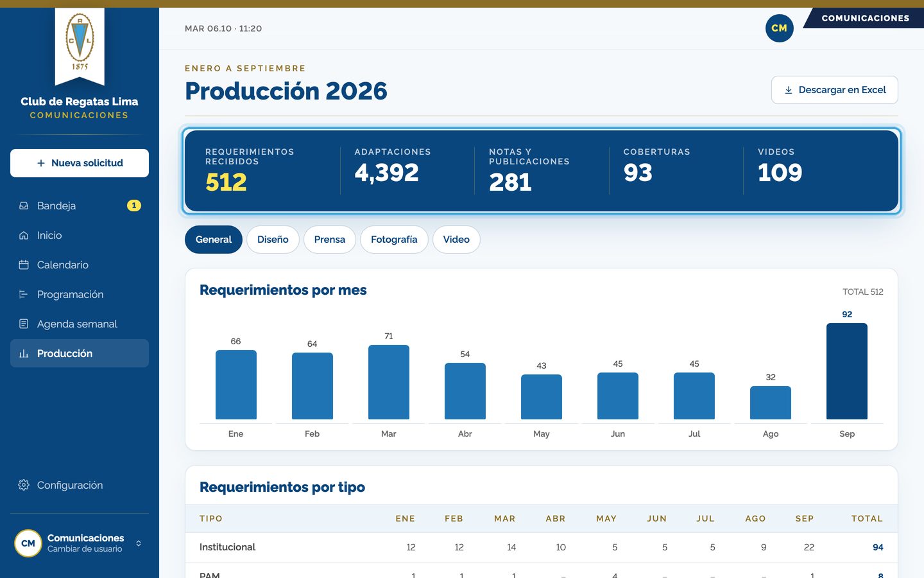Click the plus icon on Nueva solicitud

(41, 163)
